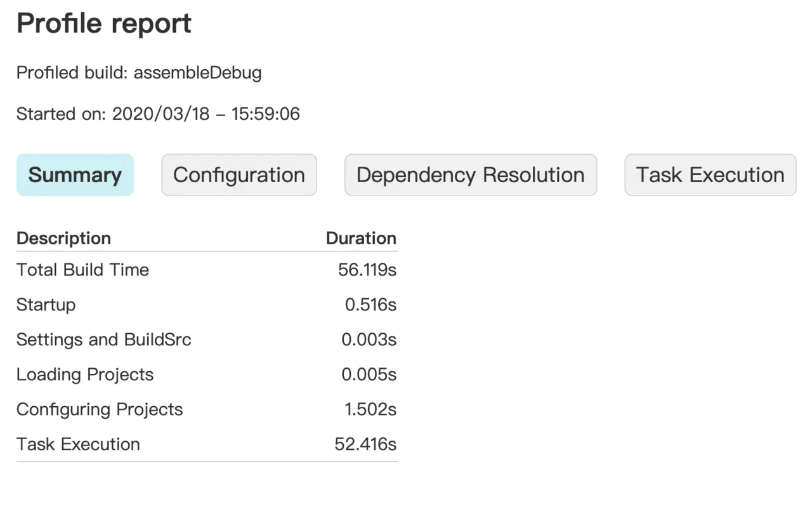Select the Total Build Time row label
The image size is (812, 509).
(82, 270)
